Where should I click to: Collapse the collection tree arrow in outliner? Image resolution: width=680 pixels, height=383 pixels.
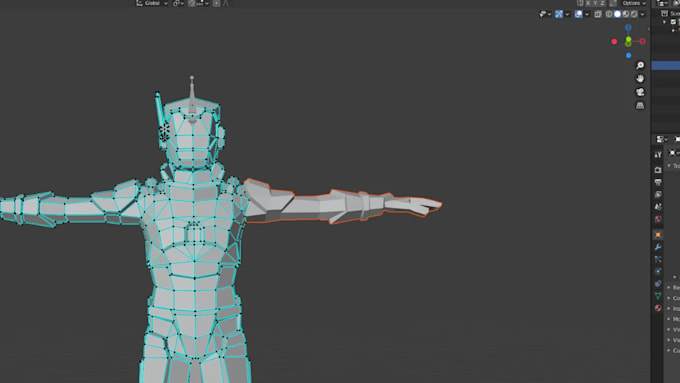click(665, 22)
